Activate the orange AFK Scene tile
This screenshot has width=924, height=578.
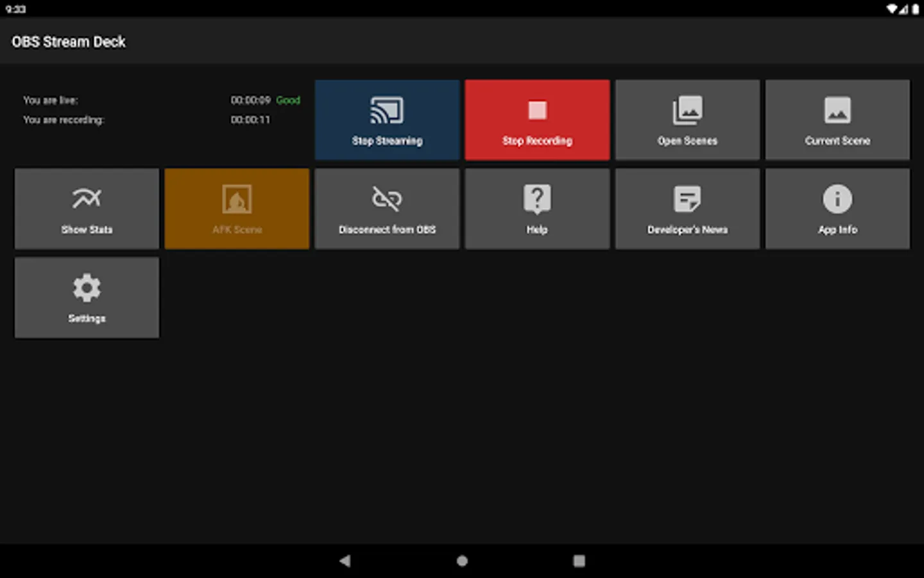237,209
